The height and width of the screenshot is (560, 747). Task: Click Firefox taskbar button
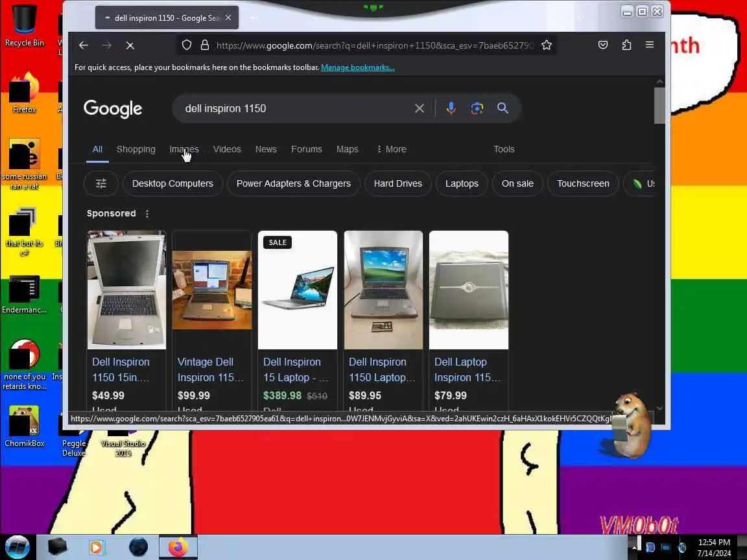point(178,546)
